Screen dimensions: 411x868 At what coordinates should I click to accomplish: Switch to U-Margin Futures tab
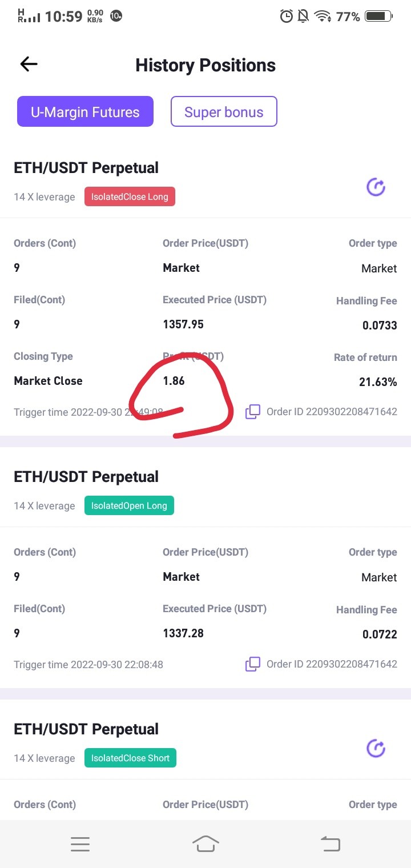tap(85, 111)
